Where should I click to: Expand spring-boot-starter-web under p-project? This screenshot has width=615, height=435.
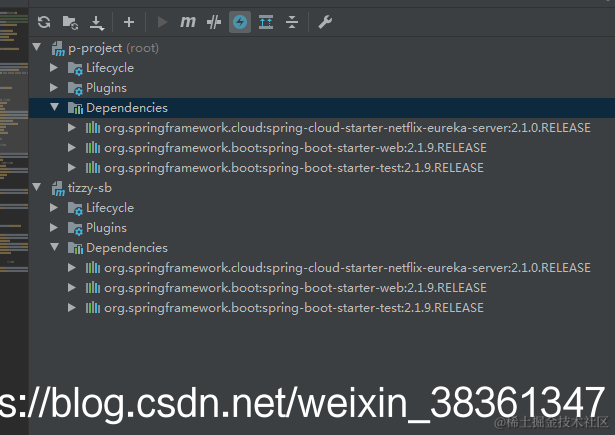point(71,147)
